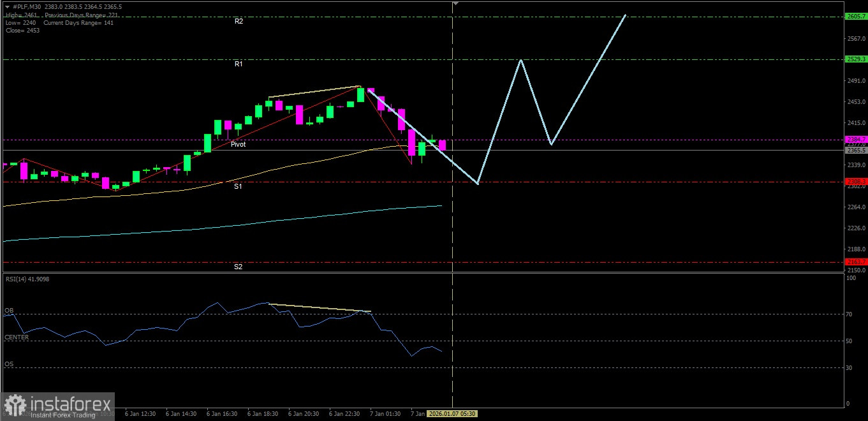This screenshot has height=421, width=868.
Task: Click the red 2308.3 price tag
Action: (855, 182)
